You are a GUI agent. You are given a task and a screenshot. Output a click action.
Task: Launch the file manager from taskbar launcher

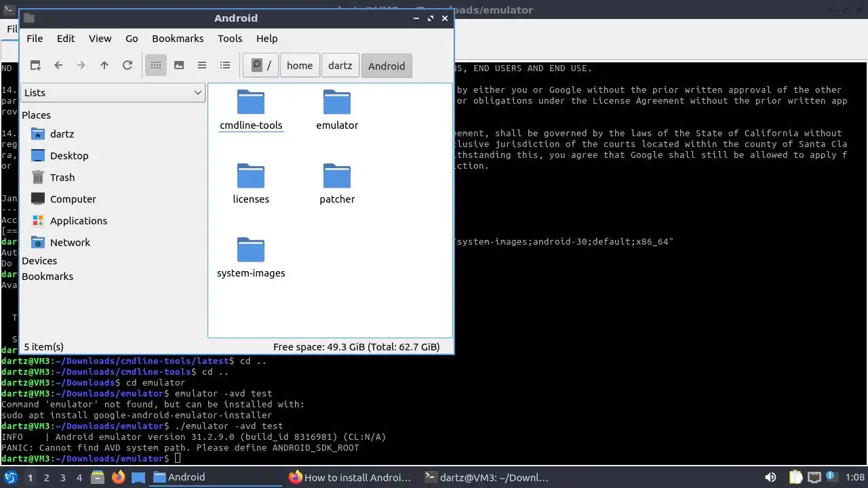98,477
